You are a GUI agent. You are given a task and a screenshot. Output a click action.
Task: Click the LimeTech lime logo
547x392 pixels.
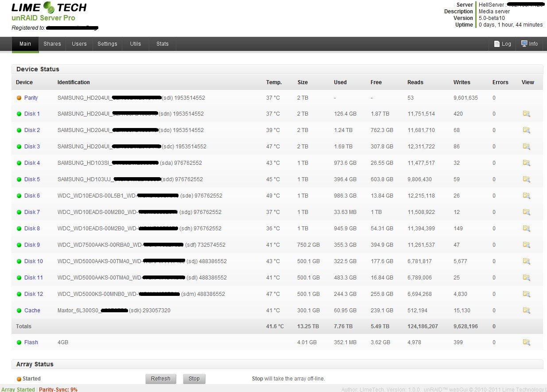50,7
